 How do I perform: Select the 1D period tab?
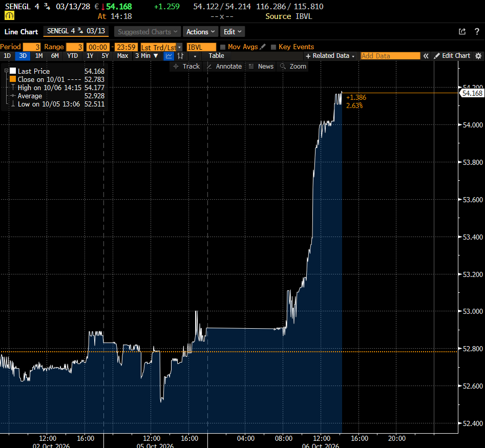(7, 56)
